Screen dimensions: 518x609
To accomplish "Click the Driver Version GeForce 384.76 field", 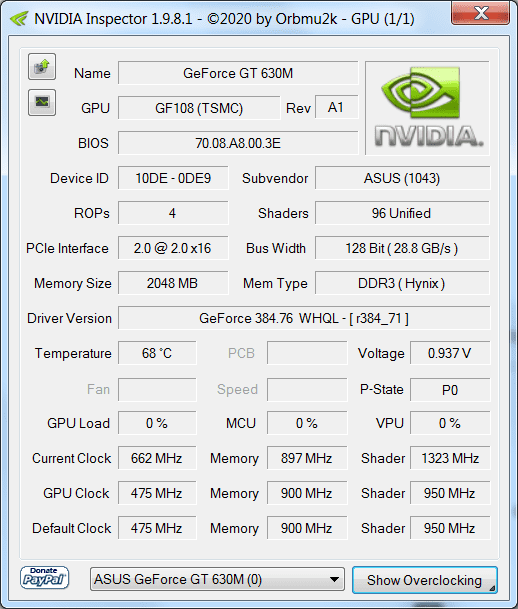I will pyautogui.click(x=304, y=318).
